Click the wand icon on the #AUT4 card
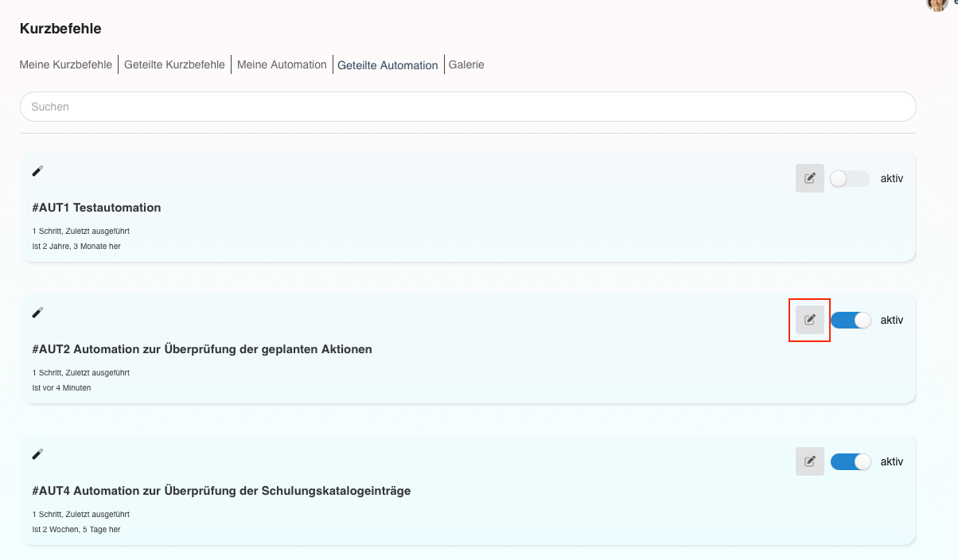The height and width of the screenshot is (560, 958). click(x=37, y=454)
